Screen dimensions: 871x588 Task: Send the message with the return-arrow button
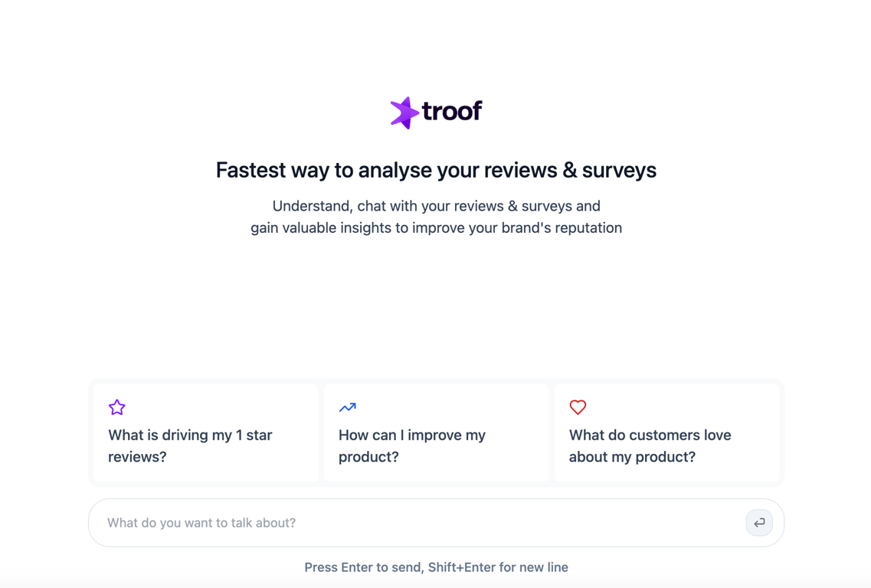pyautogui.click(x=759, y=522)
